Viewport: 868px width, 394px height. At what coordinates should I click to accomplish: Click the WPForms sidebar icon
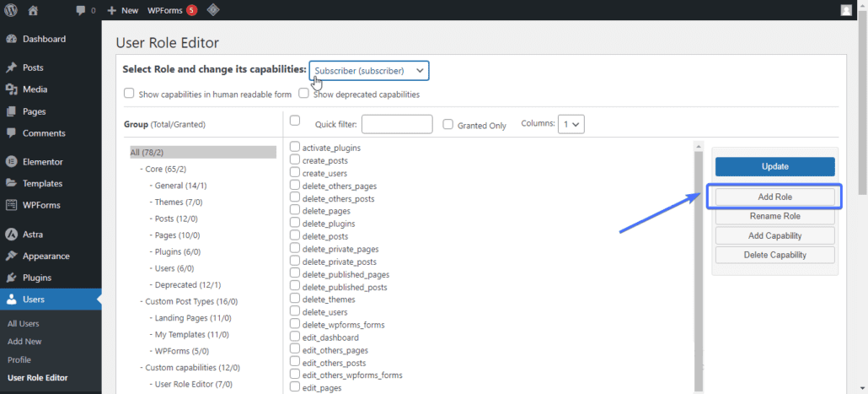pyautogui.click(x=11, y=205)
